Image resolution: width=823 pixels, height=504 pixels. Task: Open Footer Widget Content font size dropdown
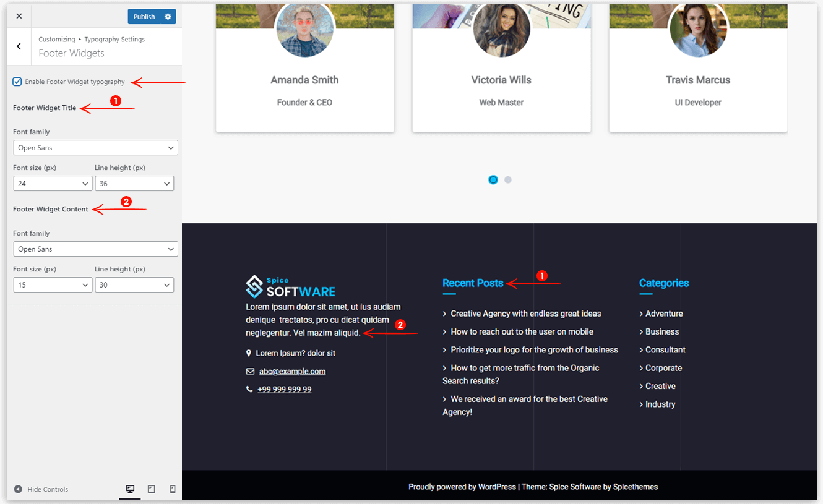pyautogui.click(x=53, y=285)
